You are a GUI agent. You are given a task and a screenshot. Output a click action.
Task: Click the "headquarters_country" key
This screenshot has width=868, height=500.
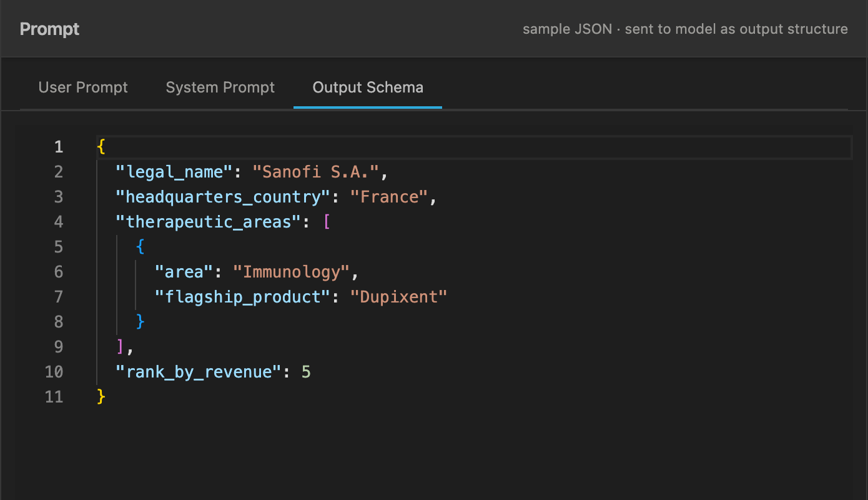click(223, 197)
